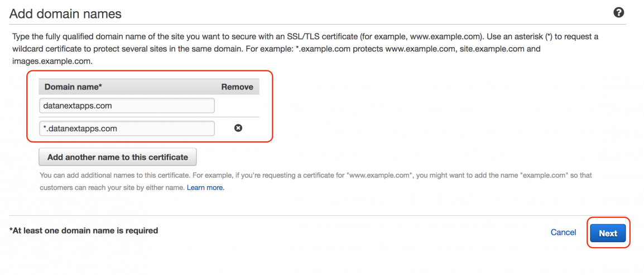The height and width of the screenshot is (275, 644).
Task: Continue to the next step of the wizard
Action: tap(608, 233)
